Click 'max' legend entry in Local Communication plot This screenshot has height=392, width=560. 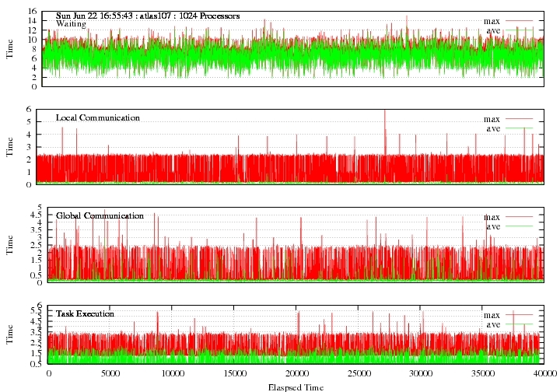point(492,119)
